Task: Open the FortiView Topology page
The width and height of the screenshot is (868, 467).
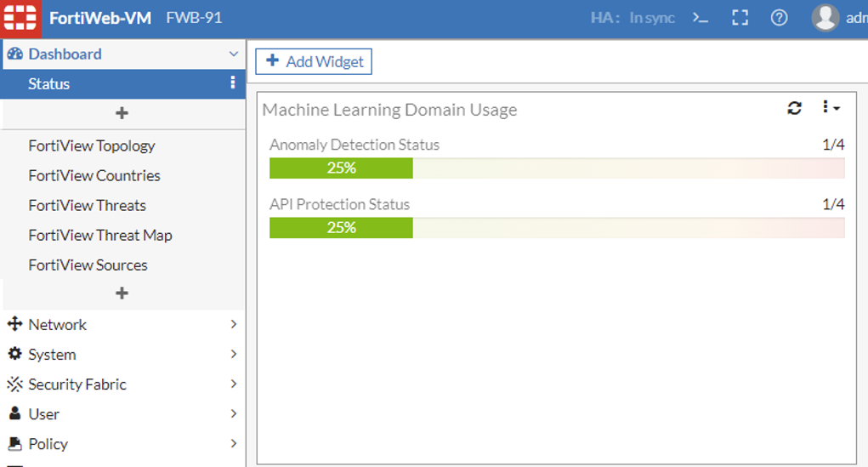Action: pos(92,145)
